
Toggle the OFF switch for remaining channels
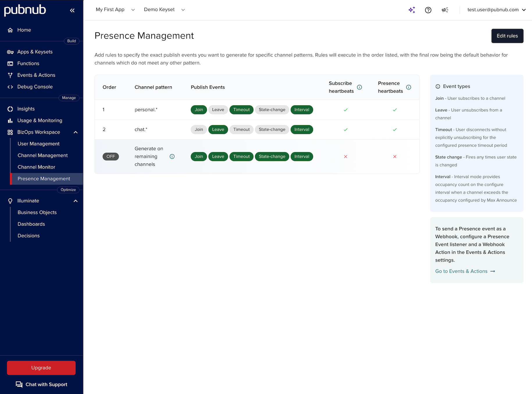click(111, 156)
